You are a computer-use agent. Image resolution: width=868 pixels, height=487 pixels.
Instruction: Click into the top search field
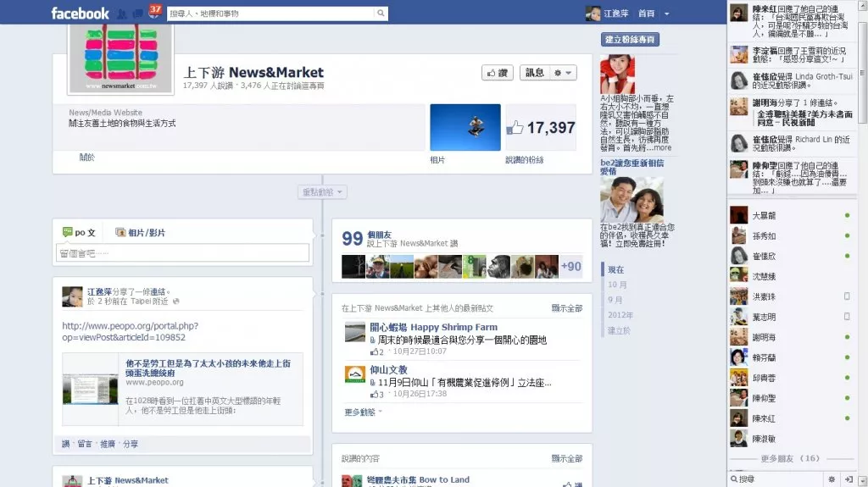(270, 14)
